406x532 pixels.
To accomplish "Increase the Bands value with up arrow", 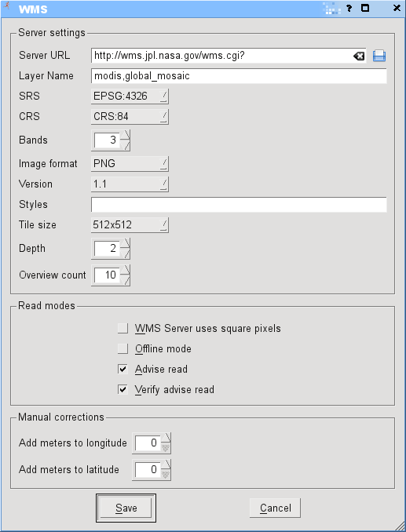I will coord(126,136).
